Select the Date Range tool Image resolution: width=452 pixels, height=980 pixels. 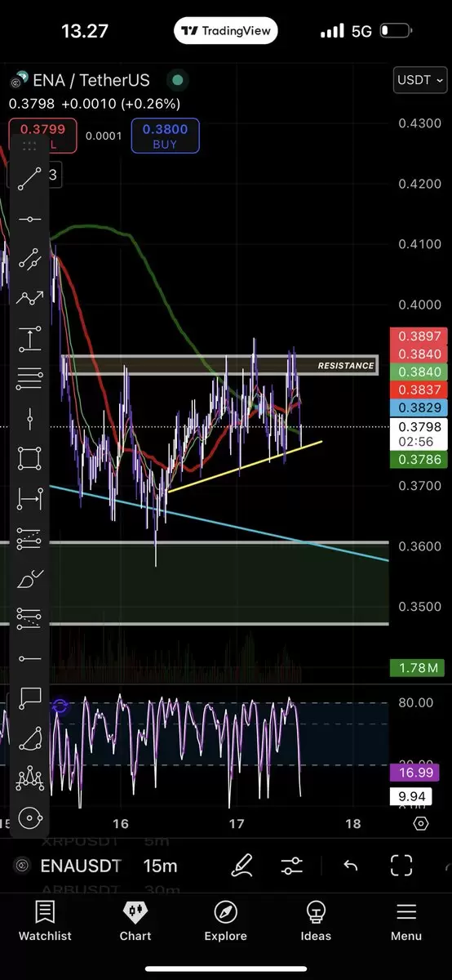[x=30, y=497]
